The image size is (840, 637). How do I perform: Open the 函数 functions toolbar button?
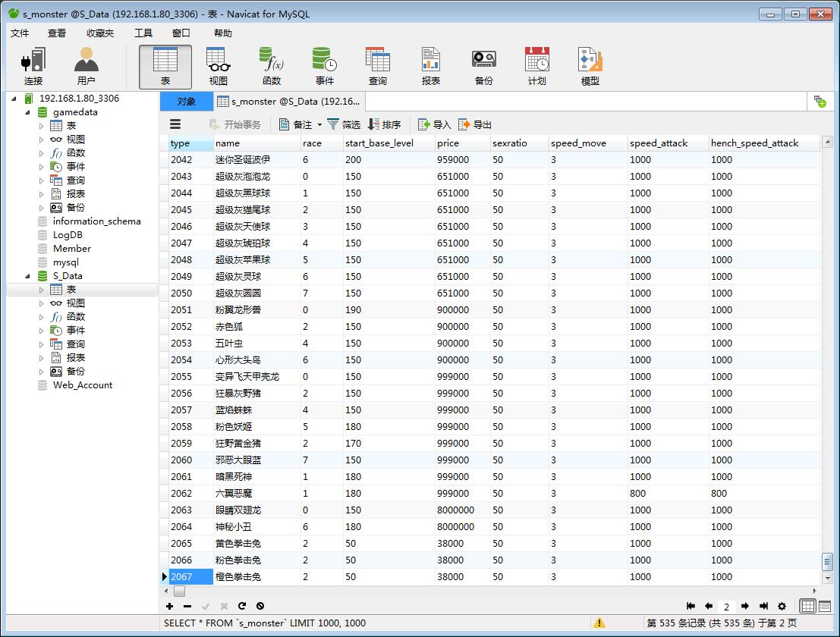pos(272,67)
